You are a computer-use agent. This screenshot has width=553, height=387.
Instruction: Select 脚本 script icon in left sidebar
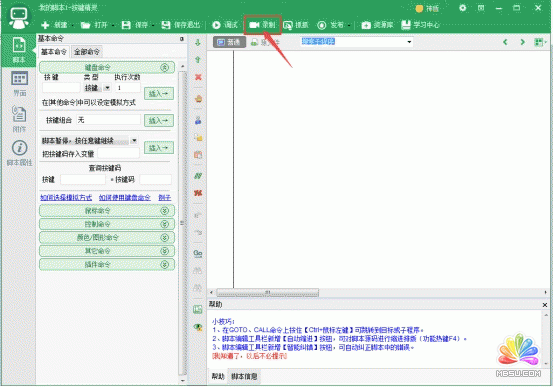click(19, 50)
